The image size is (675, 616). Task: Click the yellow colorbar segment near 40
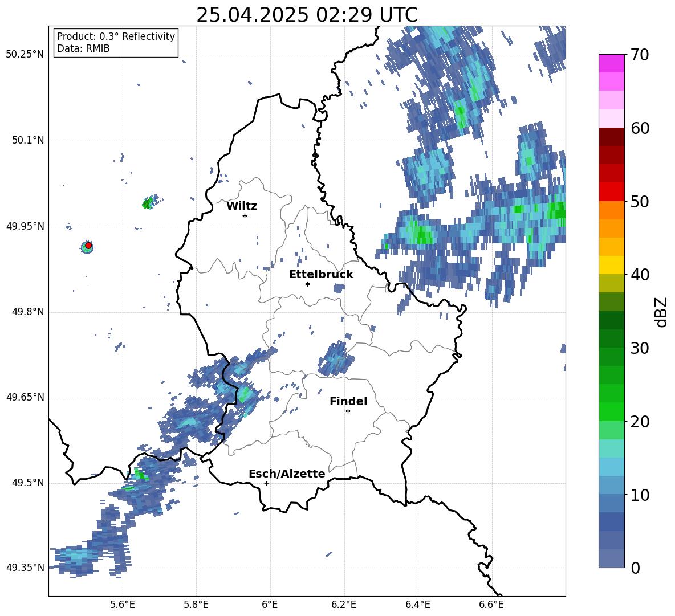point(611,265)
